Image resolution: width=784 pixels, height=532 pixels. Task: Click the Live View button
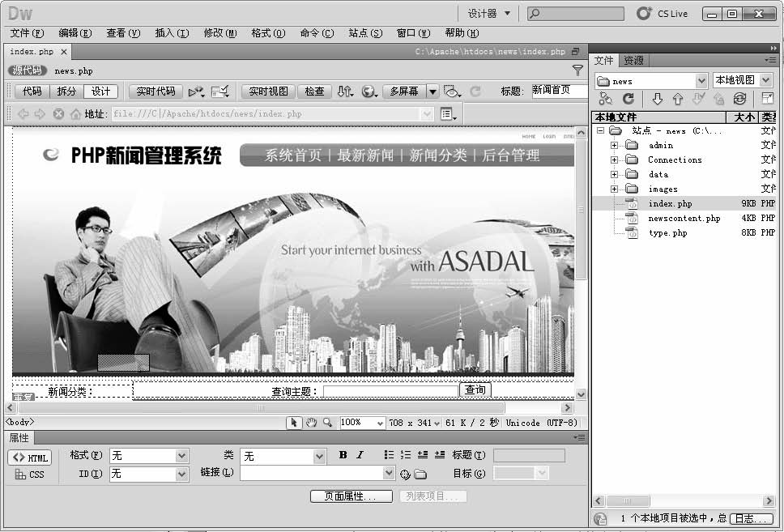pyautogui.click(x=269, y=92)
